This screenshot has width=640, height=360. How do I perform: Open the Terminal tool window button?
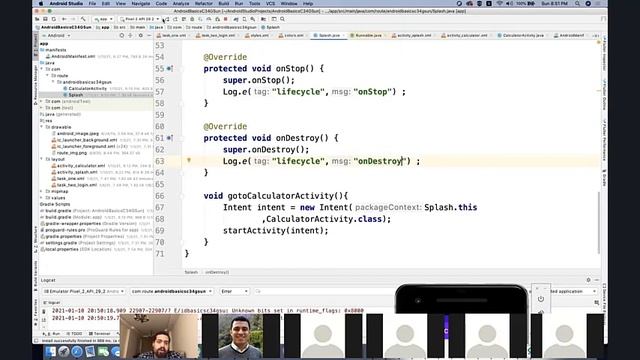pyautogui.click(x=100, y=334)
